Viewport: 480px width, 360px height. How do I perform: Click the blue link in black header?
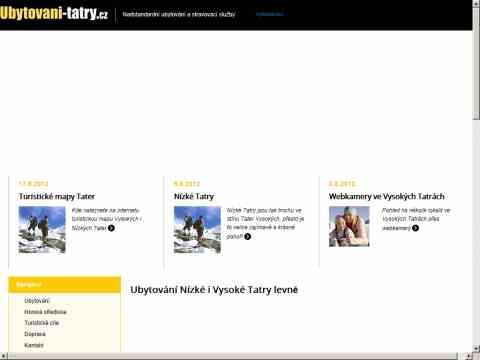[270, 14]
